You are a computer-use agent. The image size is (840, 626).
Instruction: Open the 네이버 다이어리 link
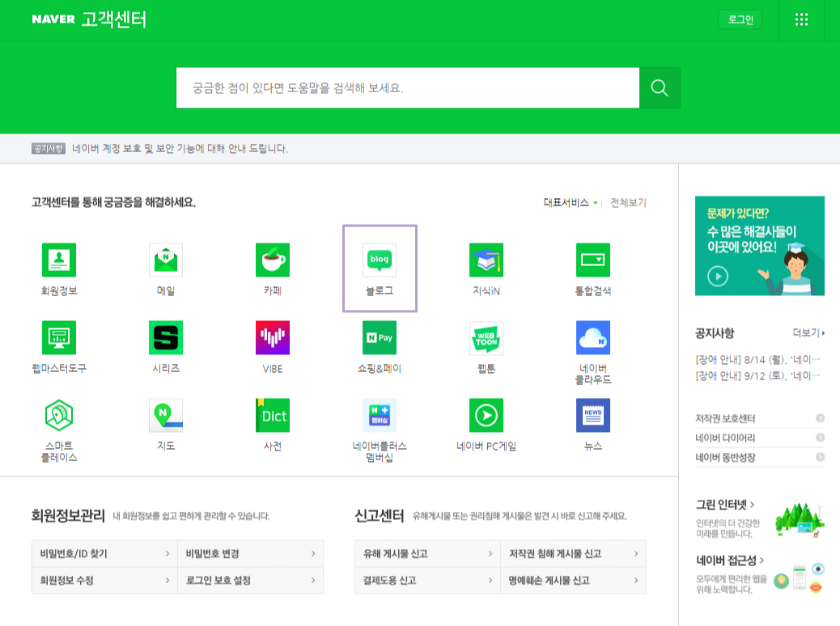point(760,438)
